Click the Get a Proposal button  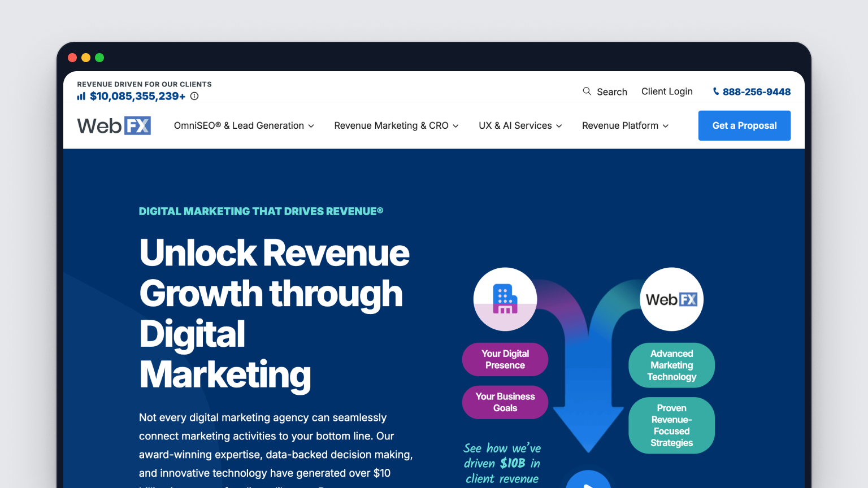744,125
